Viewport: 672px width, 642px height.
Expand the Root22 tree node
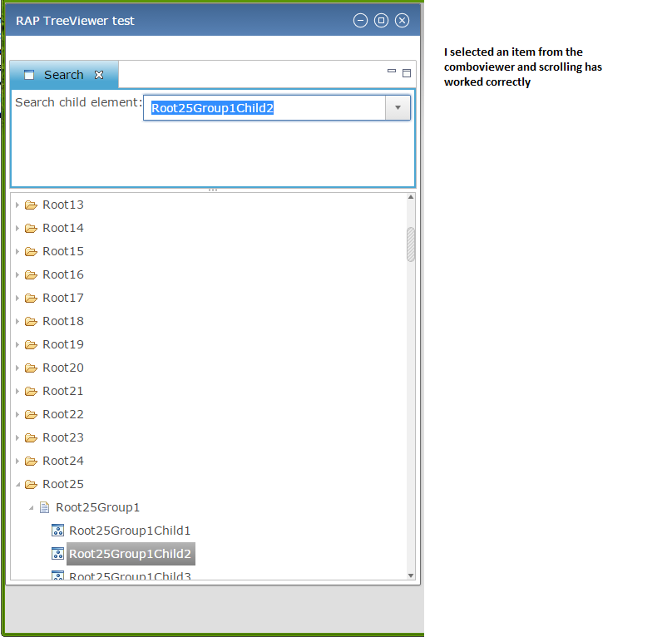click(x=17, y=414)
